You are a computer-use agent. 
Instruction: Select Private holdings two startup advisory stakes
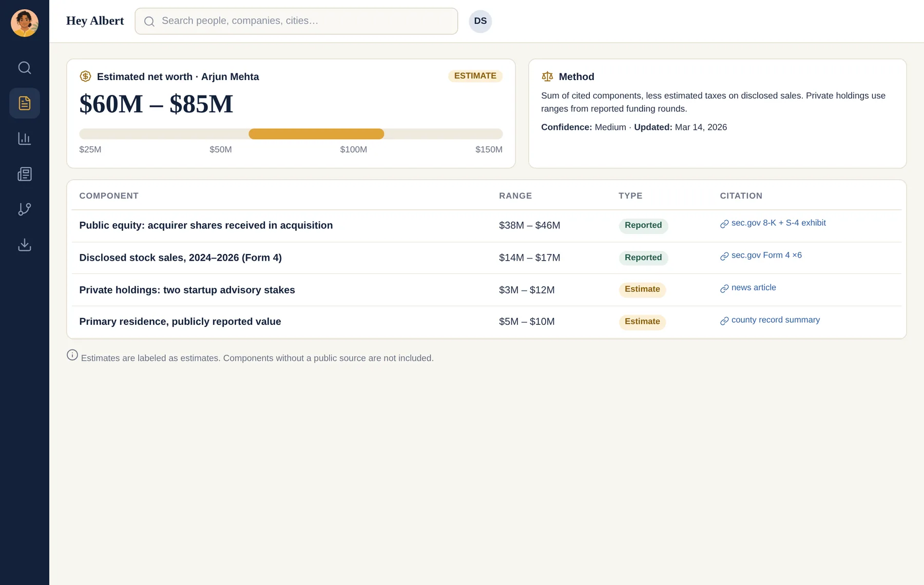(187, 290)
